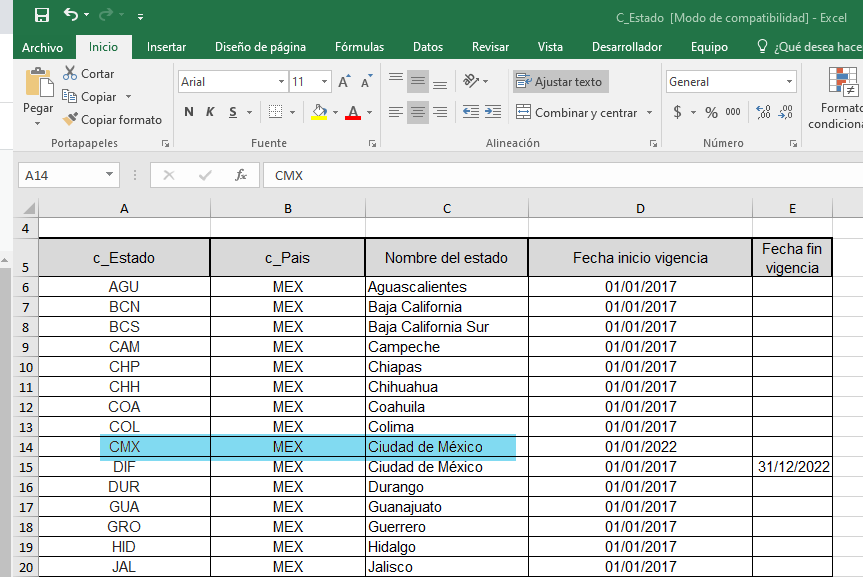Apply thousands separator 000 style
Screen dimensions: 863x577
733,112
